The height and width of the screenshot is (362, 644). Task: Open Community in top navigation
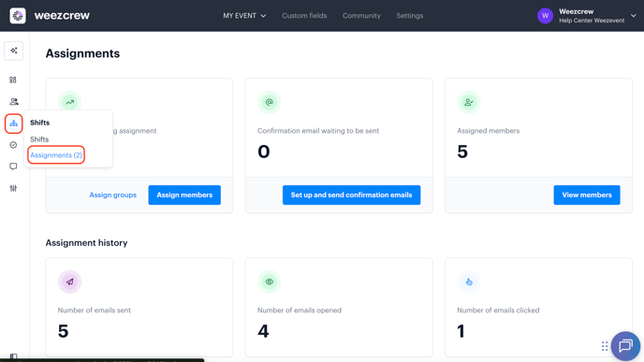point(361,16)
